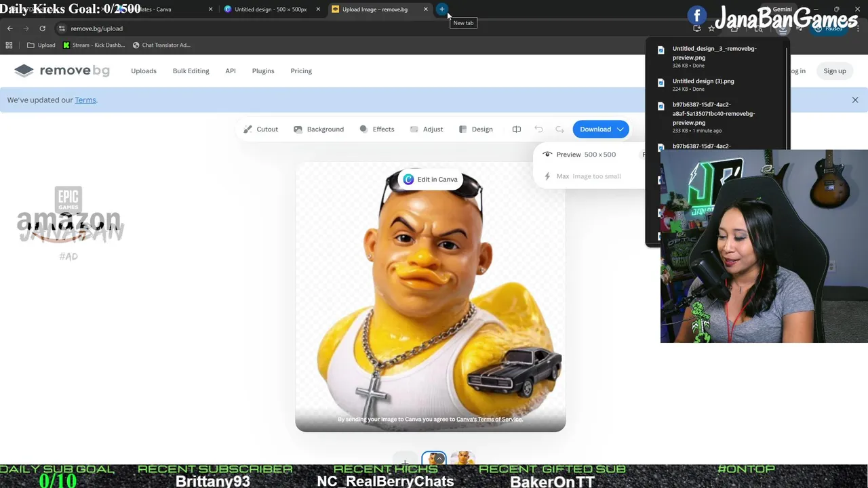Add a new image with plus button
This screenshot has width=868, height=488.
[x=405, y=462]
